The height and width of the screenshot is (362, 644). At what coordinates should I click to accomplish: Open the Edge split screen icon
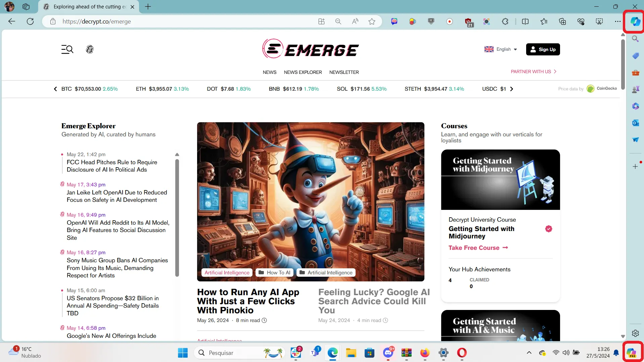pos(525,21)
